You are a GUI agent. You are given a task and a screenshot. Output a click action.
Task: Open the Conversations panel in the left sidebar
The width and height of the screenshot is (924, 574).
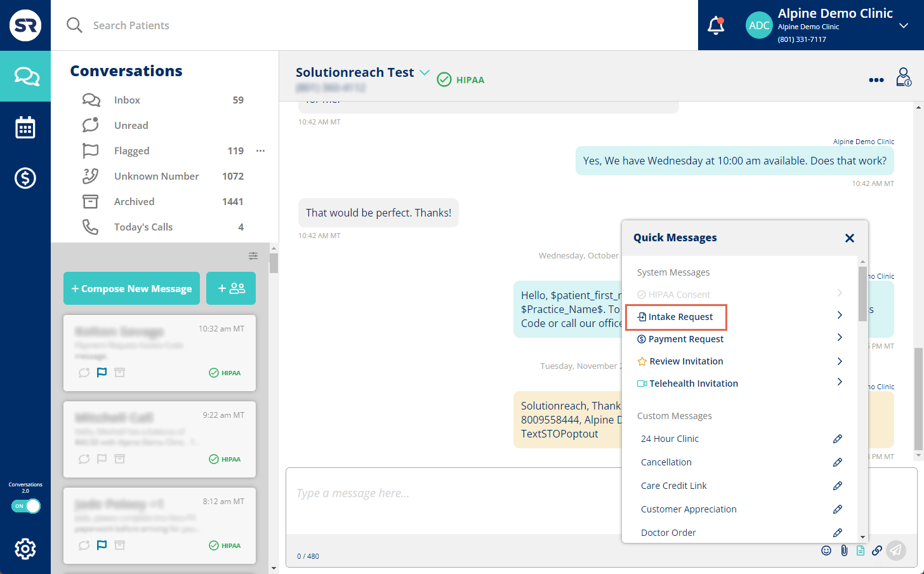[25, 76]
